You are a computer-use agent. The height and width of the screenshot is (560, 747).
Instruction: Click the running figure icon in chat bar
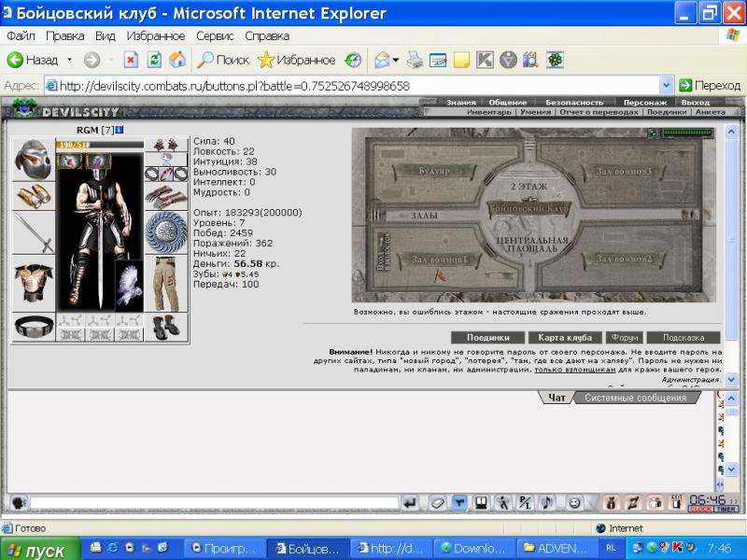(503, 502)
